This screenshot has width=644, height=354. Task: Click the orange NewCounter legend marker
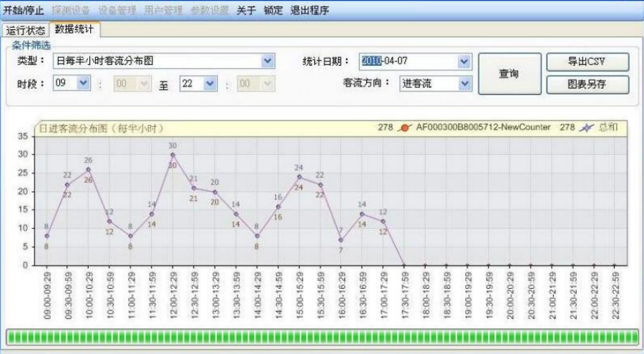pos(404,128)
